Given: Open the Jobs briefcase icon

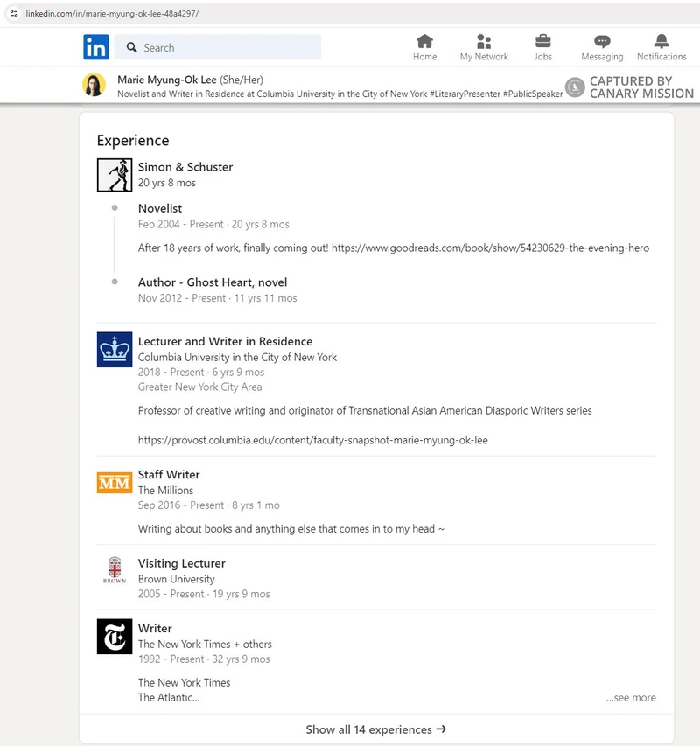Looking at the screenshot, I should tap(542, 42).
